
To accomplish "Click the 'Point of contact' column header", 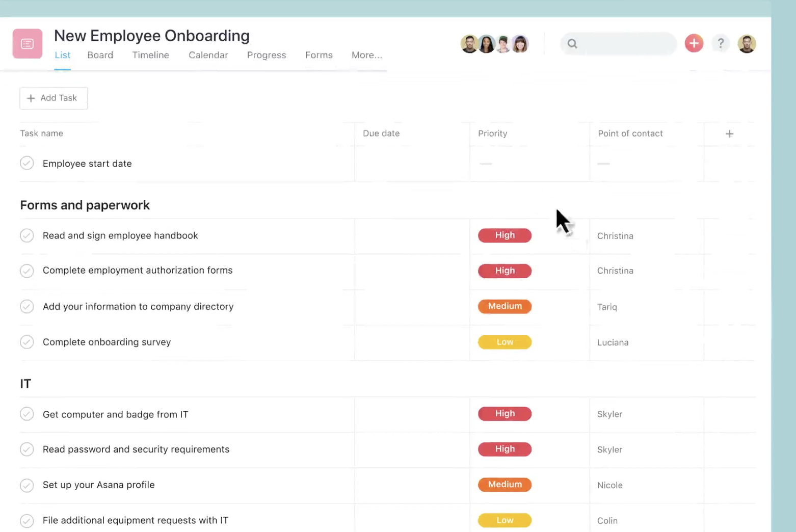I will (x=630, y=134).
